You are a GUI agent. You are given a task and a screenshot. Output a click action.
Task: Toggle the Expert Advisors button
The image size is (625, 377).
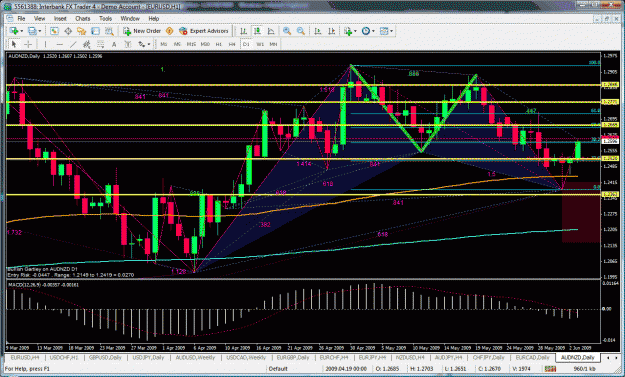(x=204, y=31)
